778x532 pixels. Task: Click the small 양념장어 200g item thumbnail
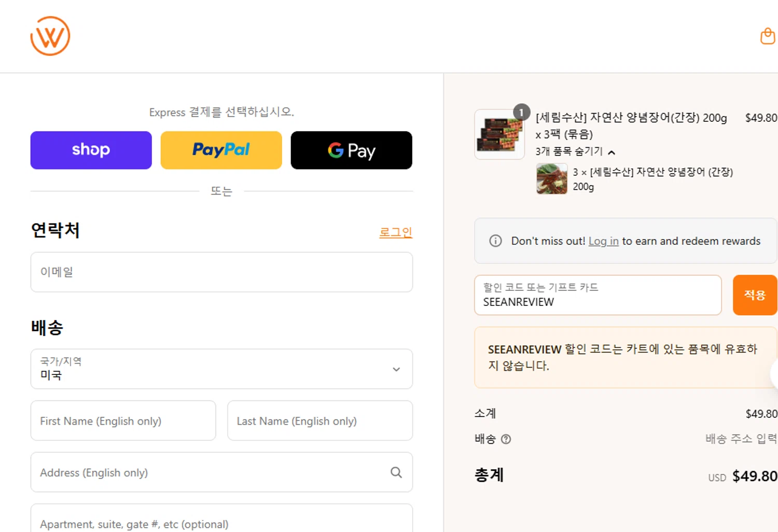tap(552, 179)
